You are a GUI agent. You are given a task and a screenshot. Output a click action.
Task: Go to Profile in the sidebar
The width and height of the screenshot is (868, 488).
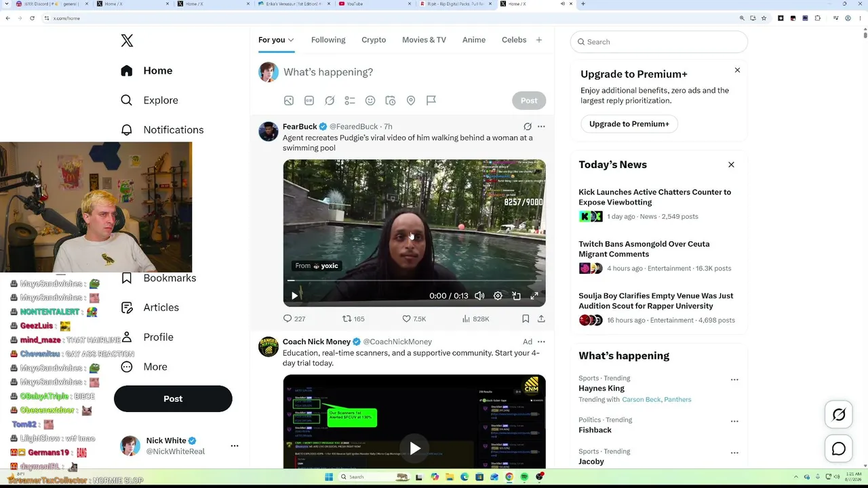146,337
